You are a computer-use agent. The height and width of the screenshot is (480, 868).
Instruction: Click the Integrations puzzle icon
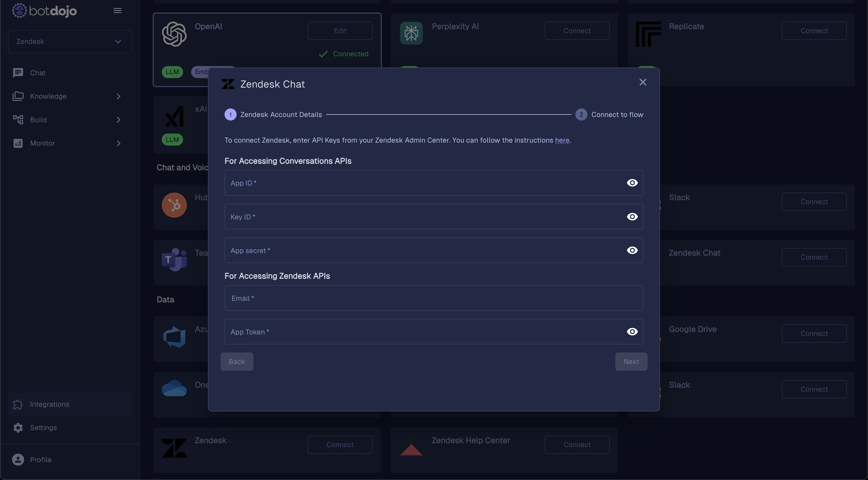point(18,404)
